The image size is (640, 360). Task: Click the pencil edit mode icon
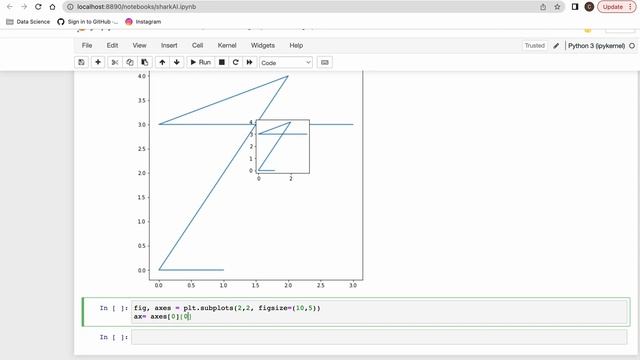[556, 46]
